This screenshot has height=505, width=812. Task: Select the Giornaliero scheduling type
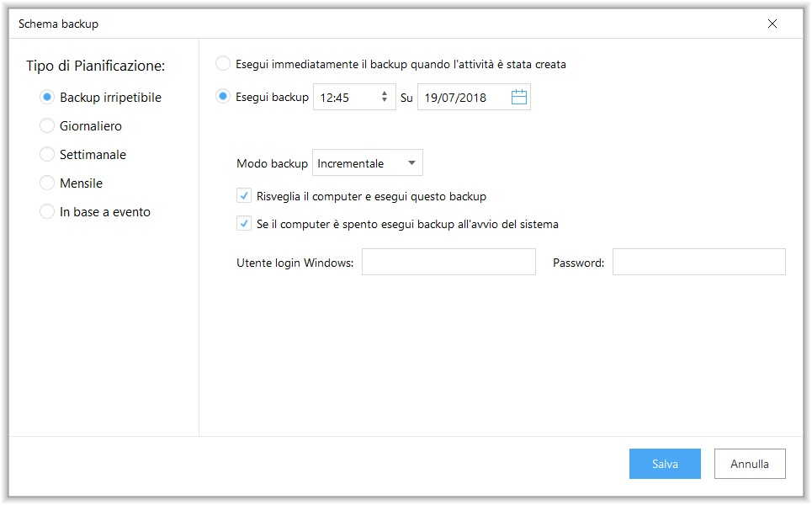click(47, 125)
